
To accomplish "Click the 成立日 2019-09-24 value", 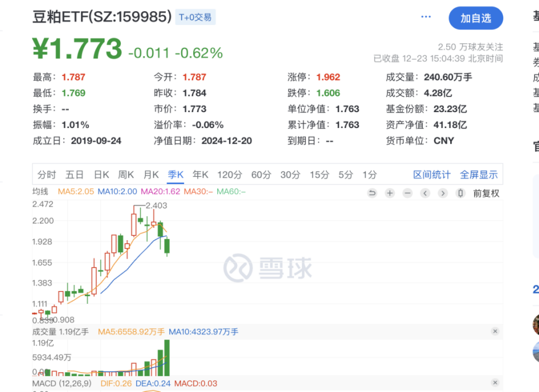I will [96, 141].
